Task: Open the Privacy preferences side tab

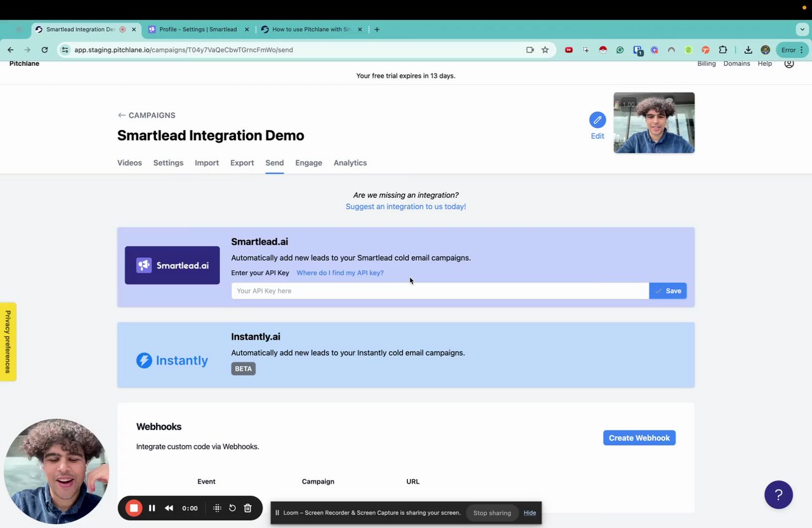Action: click(8, 342)
